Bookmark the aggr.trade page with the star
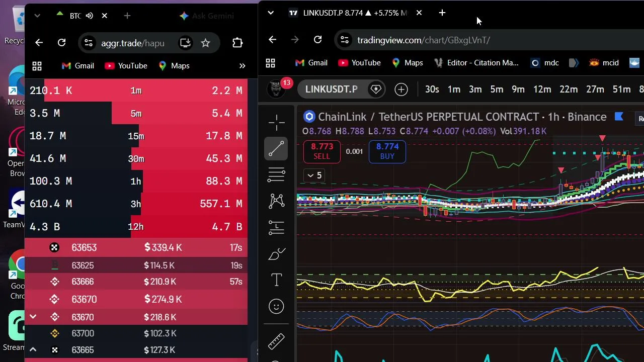 pos(205,43)
